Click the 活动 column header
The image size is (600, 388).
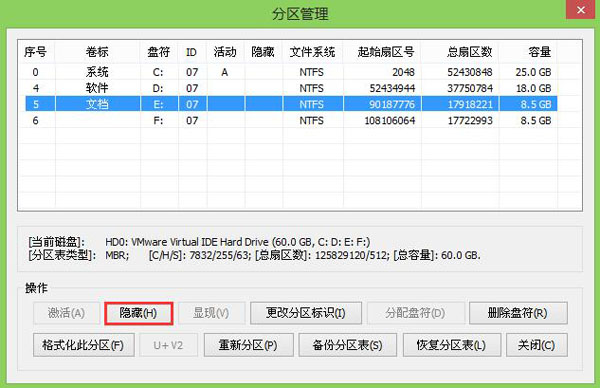(x=225, y=52)
